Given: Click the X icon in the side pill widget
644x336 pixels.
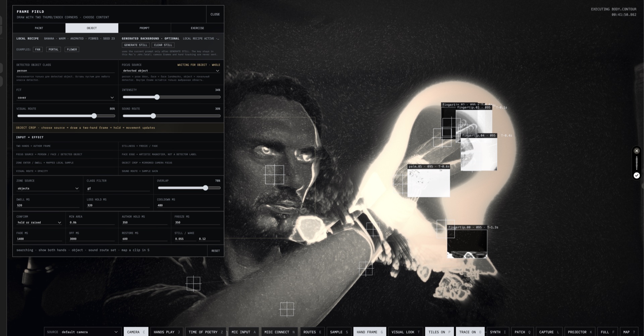Looking at the screenshot, I should pos(636,151).
